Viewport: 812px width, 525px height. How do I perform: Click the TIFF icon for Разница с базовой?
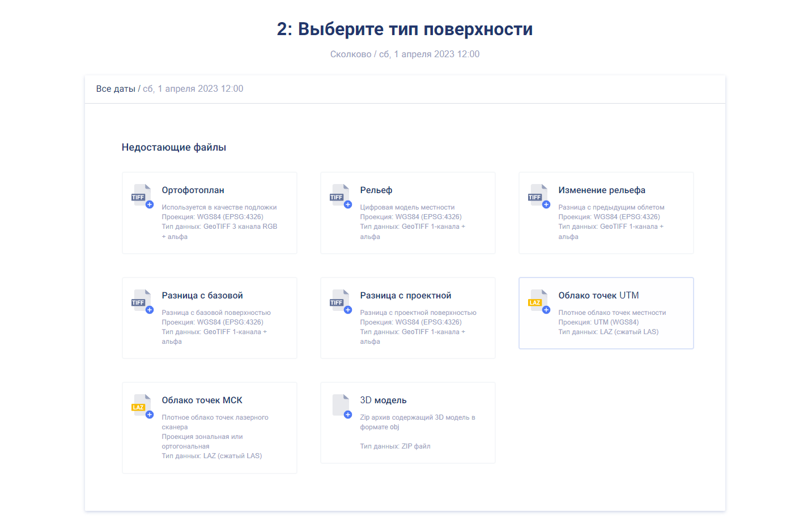click(142, 301)
